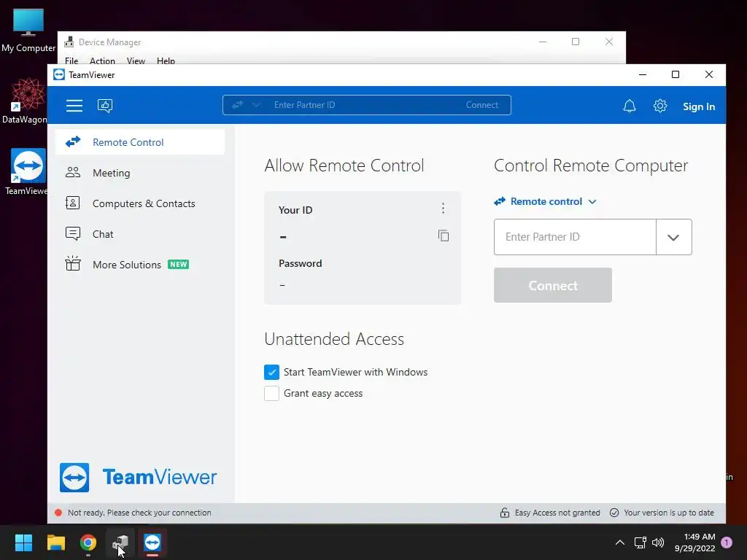Click the TeamViewer title bar app icon
The width and height of the screenshot is (747, 560).
point(59,75)
